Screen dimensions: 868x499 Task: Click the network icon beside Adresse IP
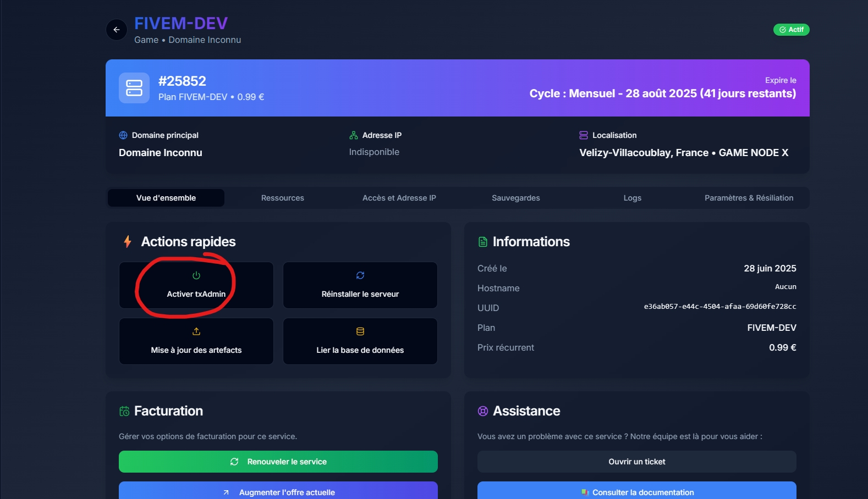pos(354,135)
